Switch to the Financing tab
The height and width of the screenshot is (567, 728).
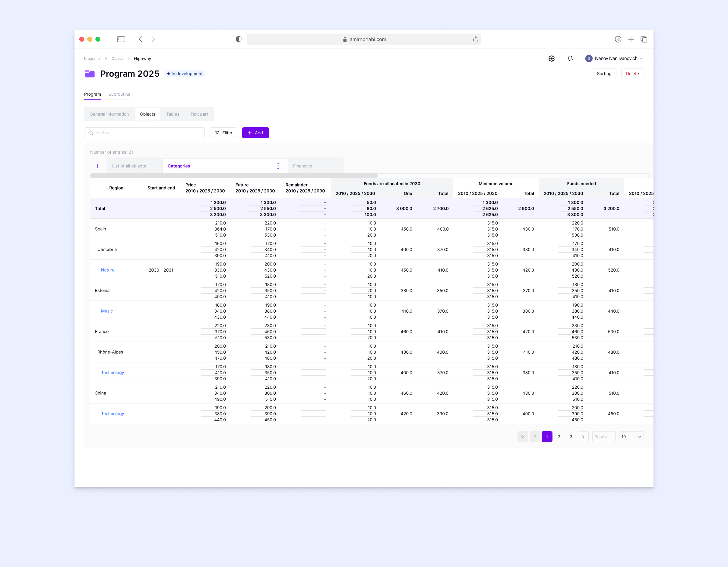[x=303, y=166]
